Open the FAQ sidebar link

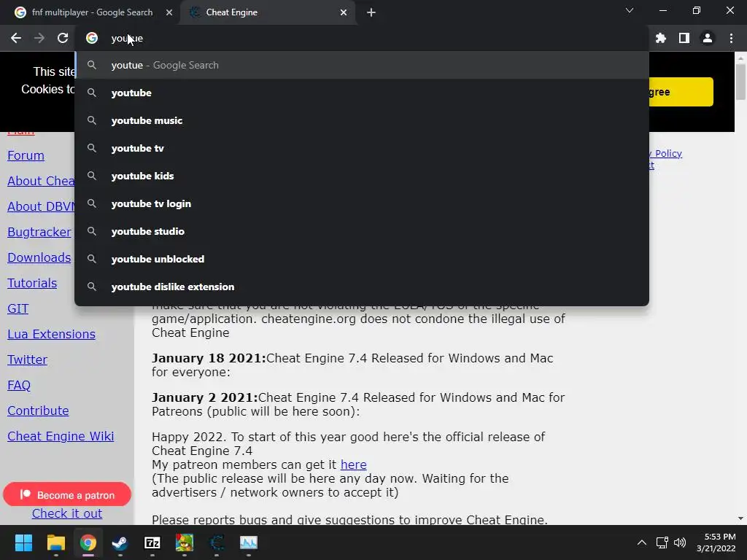pos(18,385)
